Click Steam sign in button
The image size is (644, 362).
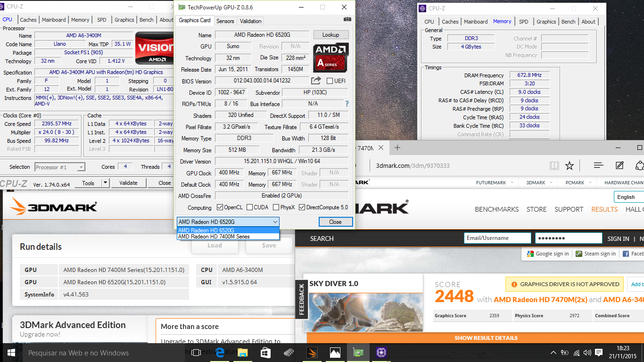click(595, 254)
